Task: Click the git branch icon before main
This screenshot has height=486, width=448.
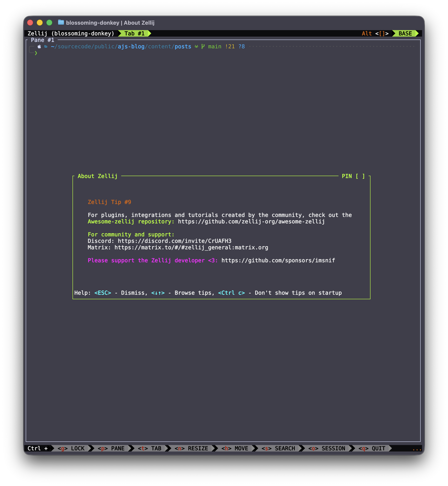Action: coord(203,46)
